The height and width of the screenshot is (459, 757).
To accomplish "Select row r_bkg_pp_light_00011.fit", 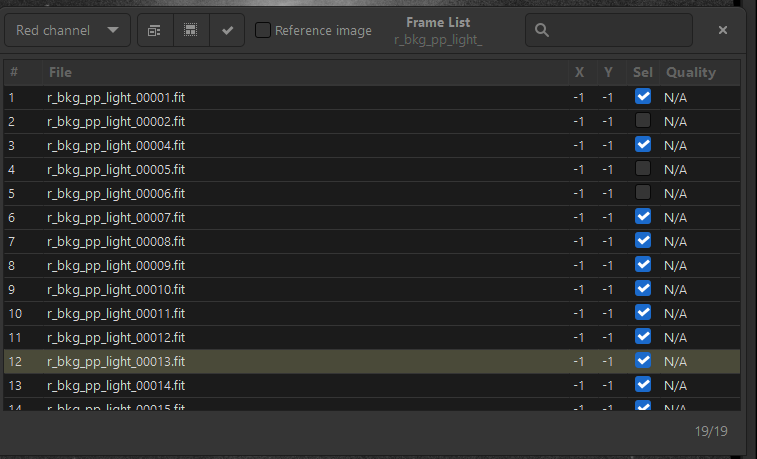I will tap(116, 313).
